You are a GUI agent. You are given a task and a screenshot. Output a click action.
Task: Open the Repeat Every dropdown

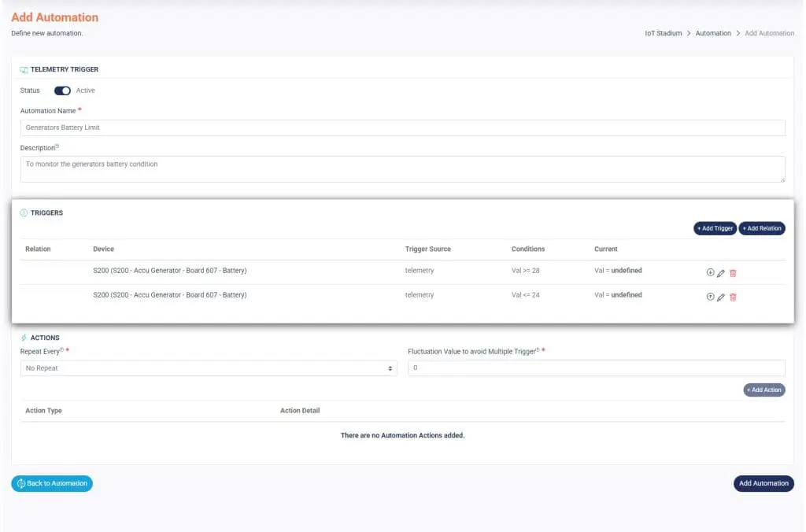pos(209,368)
